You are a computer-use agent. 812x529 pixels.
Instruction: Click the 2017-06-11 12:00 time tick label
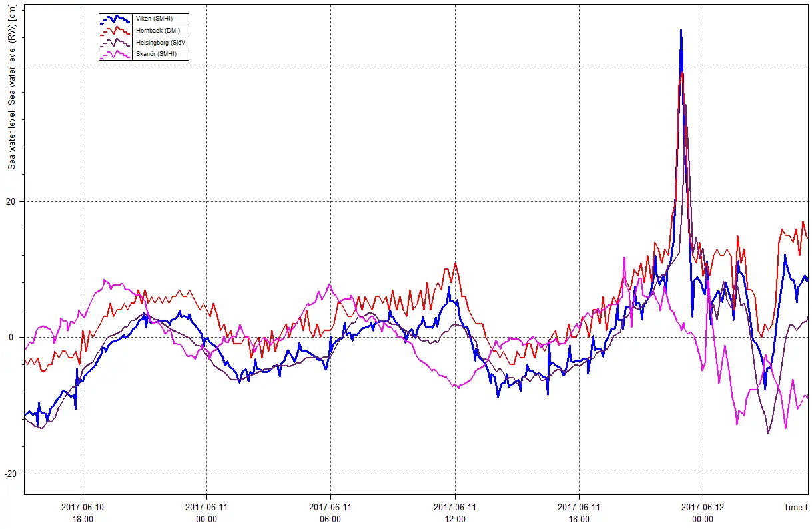click(x=454, y=513)
